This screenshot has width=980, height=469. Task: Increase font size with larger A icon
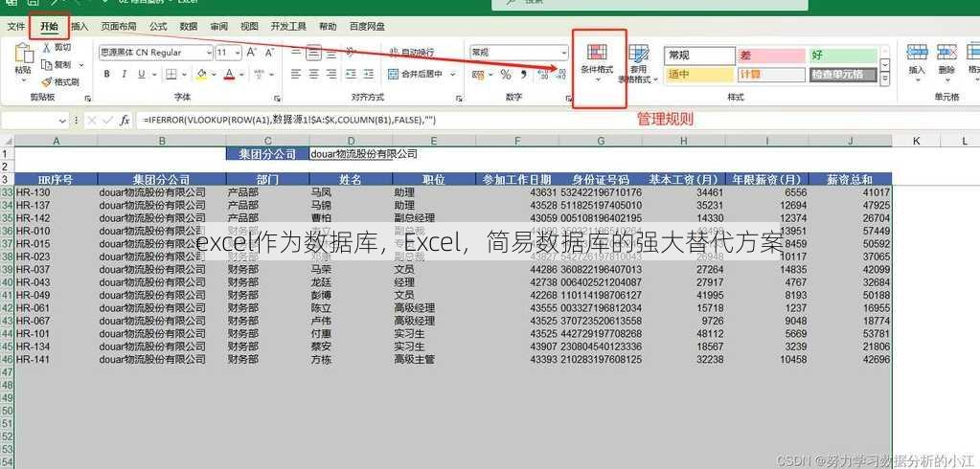pyautogui.click(x=252, y=53)
